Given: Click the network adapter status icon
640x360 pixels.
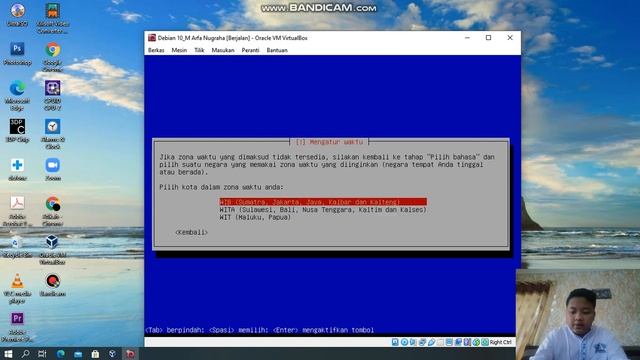Looking at the screenshot, I should pyautogui.click(x=422, y=342).
